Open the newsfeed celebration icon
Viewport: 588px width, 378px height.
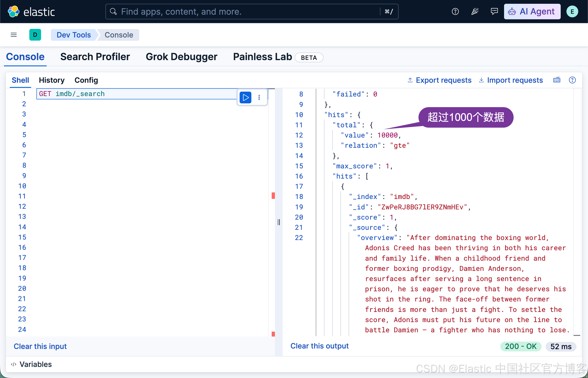click(475, 12)
